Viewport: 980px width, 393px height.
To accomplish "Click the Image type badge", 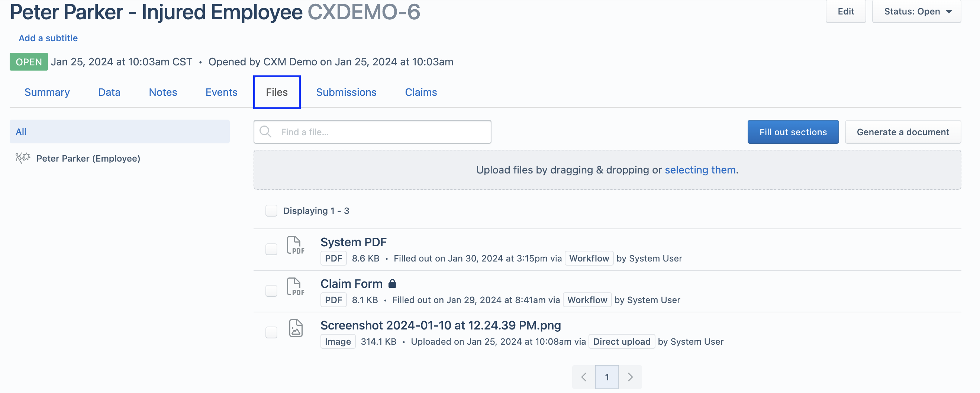I will pos(338,342).
